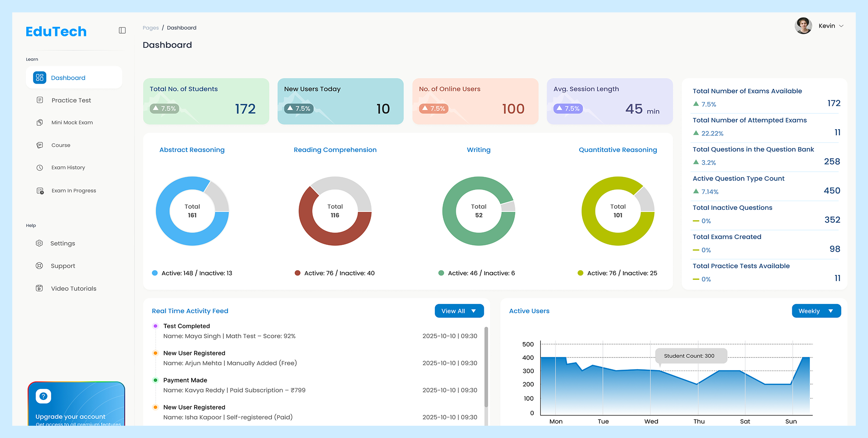This screenshot has width=868, height=438.
Task: Click the Support headset icon
Action: click(39, 265)
